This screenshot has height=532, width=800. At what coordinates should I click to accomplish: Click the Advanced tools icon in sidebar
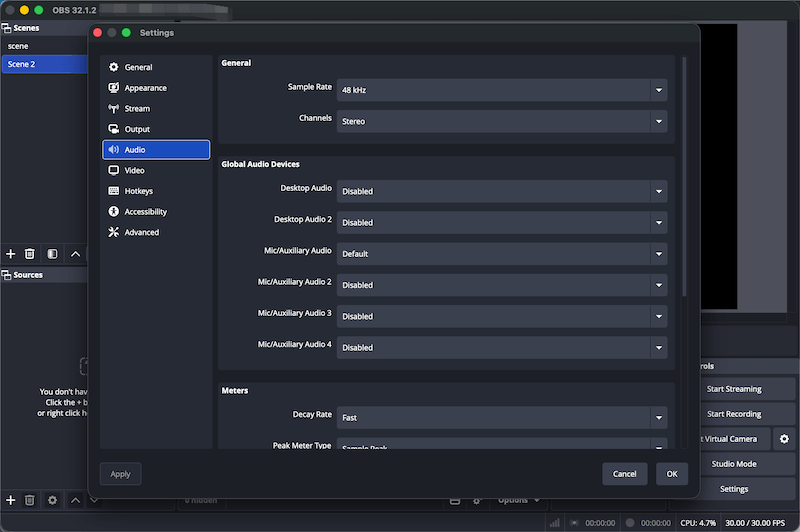[114, 232]
